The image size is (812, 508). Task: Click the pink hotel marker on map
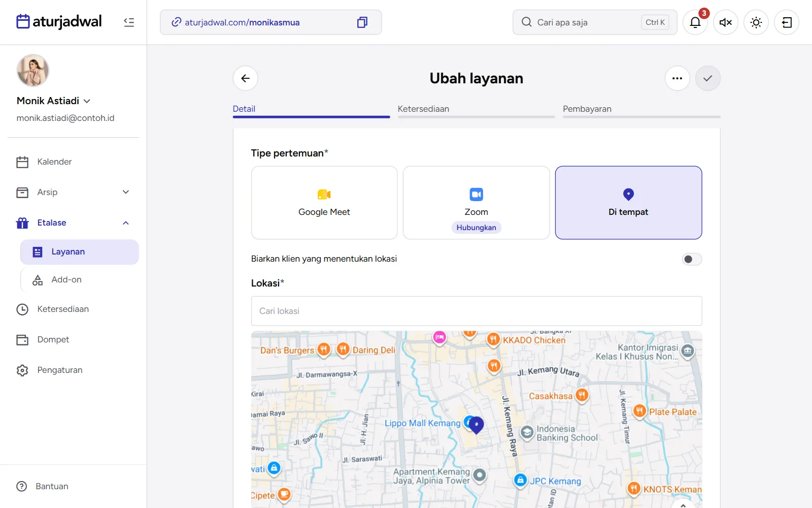click(x=439, y=337)
